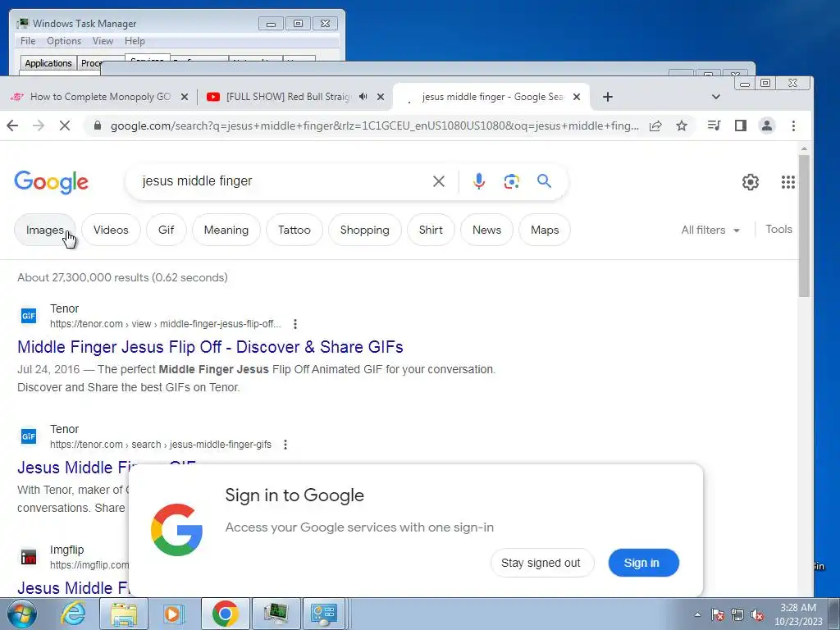Viewport: 840px width, 630px height.
Task: Open the Chrome profile avatar
Action: click(x=767, y=126)
